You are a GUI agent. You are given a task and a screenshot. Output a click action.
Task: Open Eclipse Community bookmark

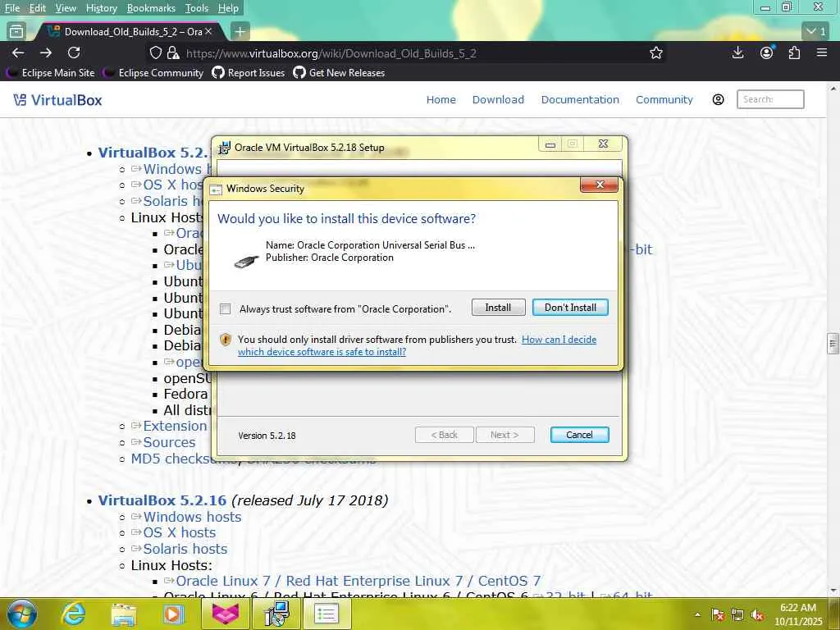[x=154, y=73]
